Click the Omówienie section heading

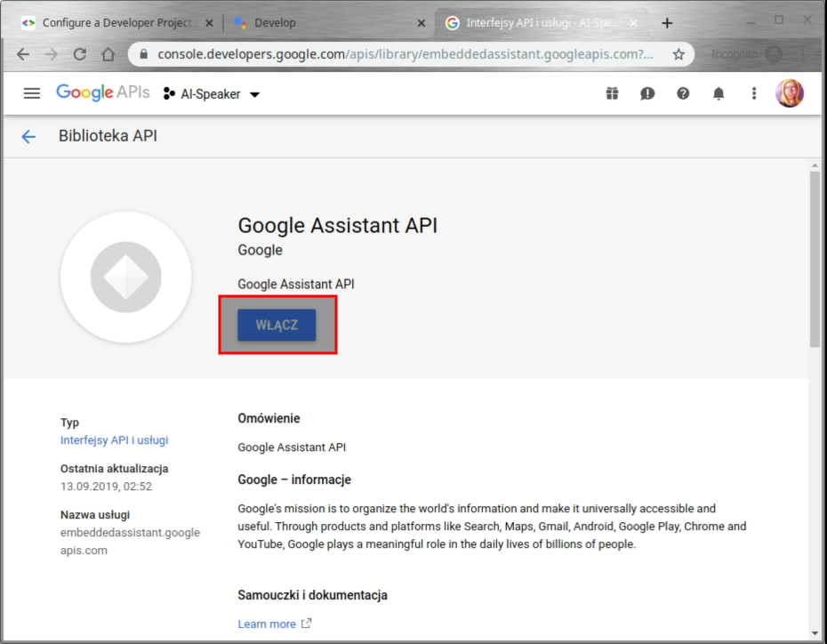click(x=269, y=418)
